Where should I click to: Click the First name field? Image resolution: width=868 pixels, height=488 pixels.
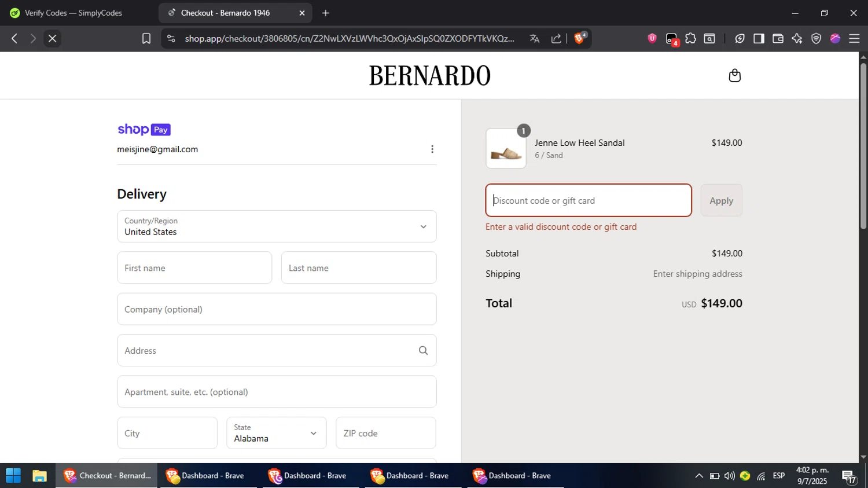(x=194, y=267)
